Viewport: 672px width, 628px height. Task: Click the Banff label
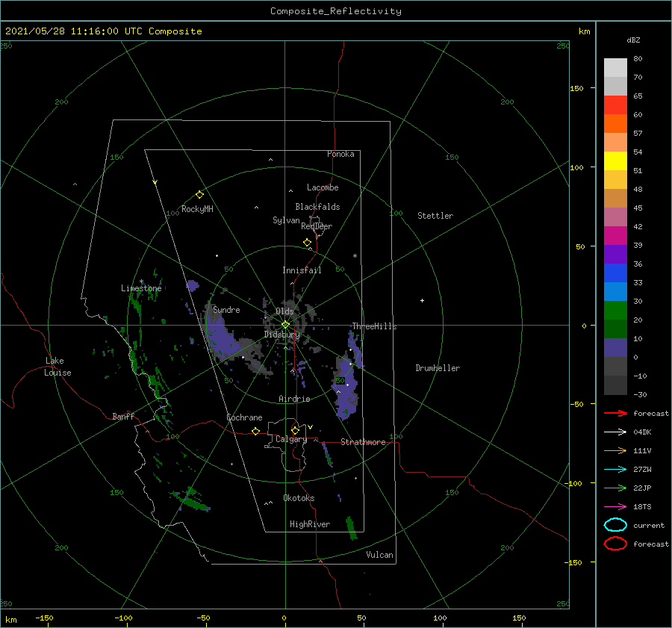click(x=123, y=416)
